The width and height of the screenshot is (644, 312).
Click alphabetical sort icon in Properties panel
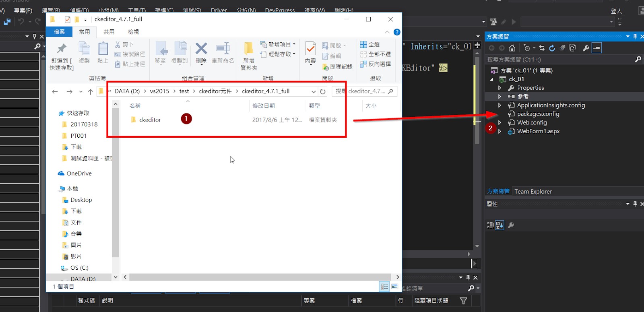pyautogui.click(x=500, y=225)
